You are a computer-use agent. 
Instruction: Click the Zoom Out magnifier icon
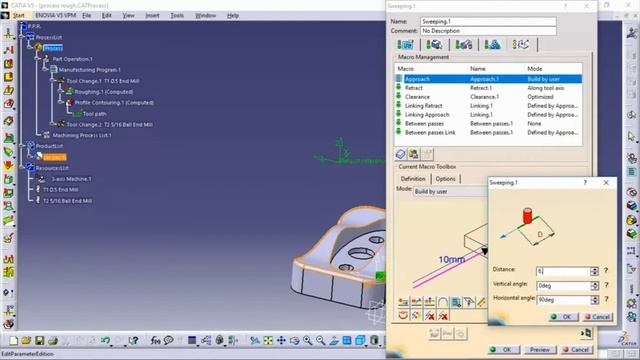point(320,340)
